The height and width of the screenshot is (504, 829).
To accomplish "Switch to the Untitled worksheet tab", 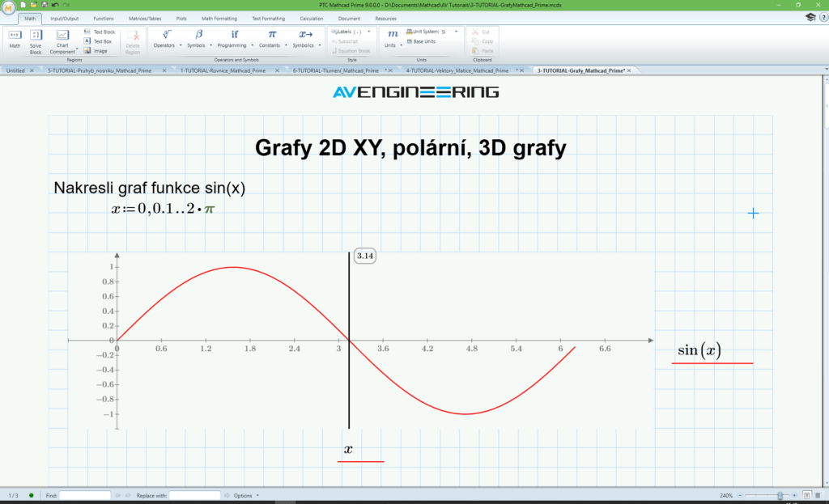I will coord(15,70).
